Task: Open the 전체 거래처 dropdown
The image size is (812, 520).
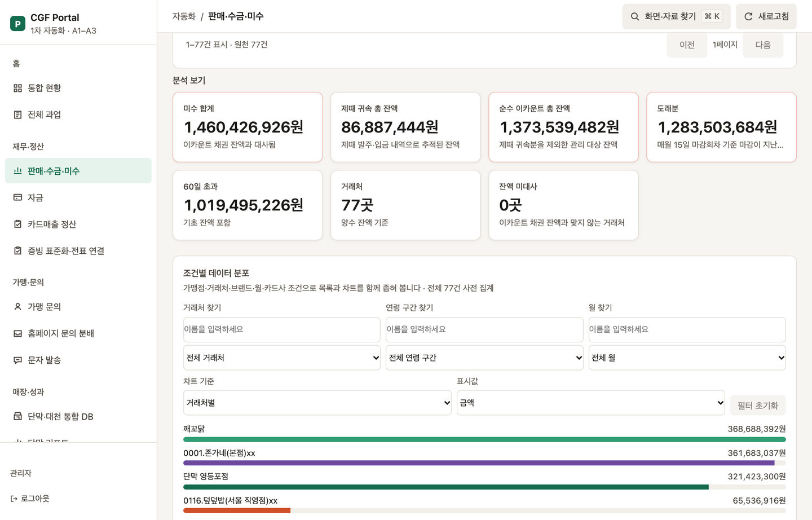Action: pyautogui.click(x=282, y=358)
